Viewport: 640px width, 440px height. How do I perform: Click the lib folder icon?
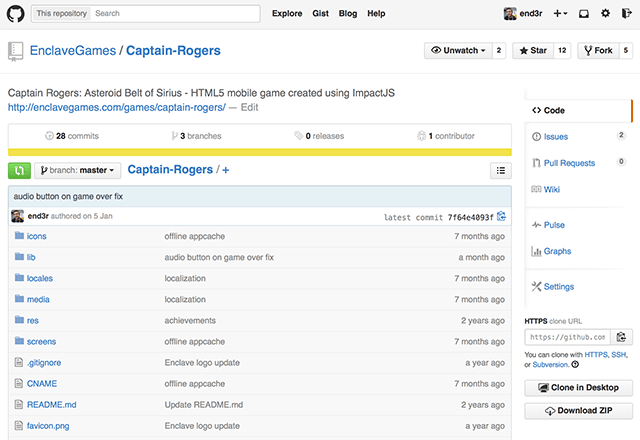click(x=19, y=257)
